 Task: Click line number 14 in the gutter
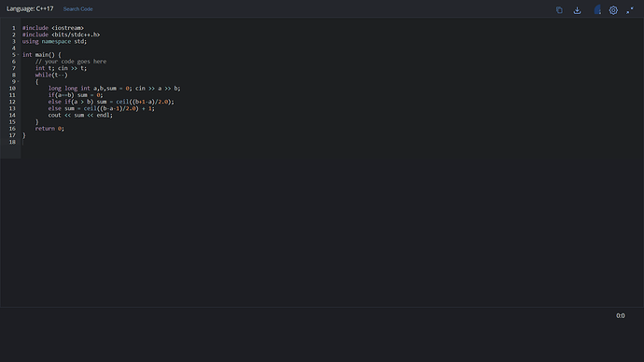(12, 115)
